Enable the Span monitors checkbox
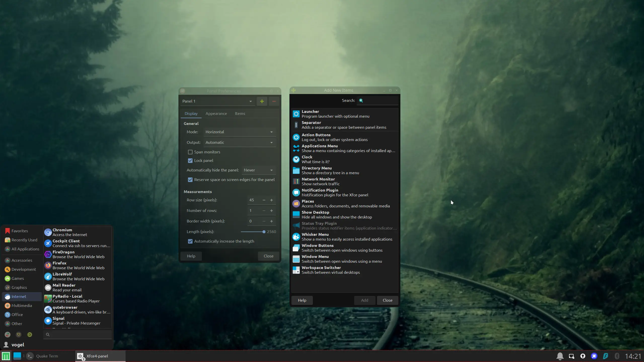644x362 pixels. pos(190,152)
